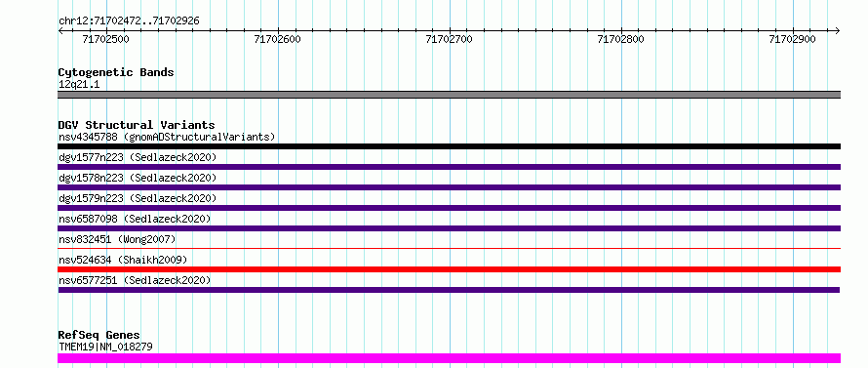Click the right arrowhead of the ruler
The width and height of the screenshot is (868, 368).
pyautogui.click(x=838, y=31)
